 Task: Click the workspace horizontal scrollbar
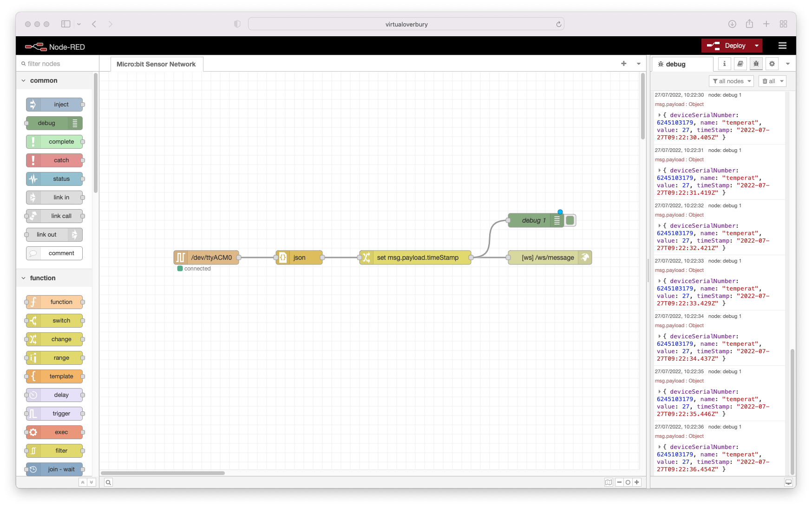(x=163, y=473)
